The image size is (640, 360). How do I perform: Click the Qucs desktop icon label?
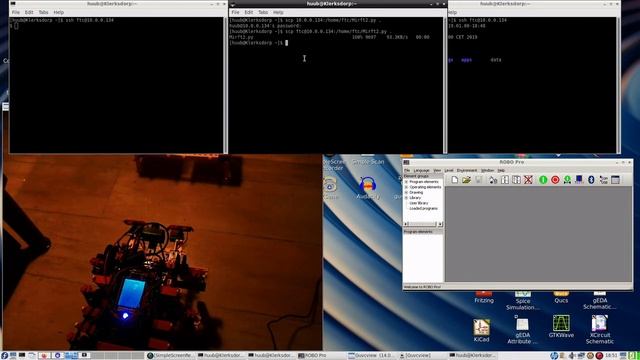561,300
